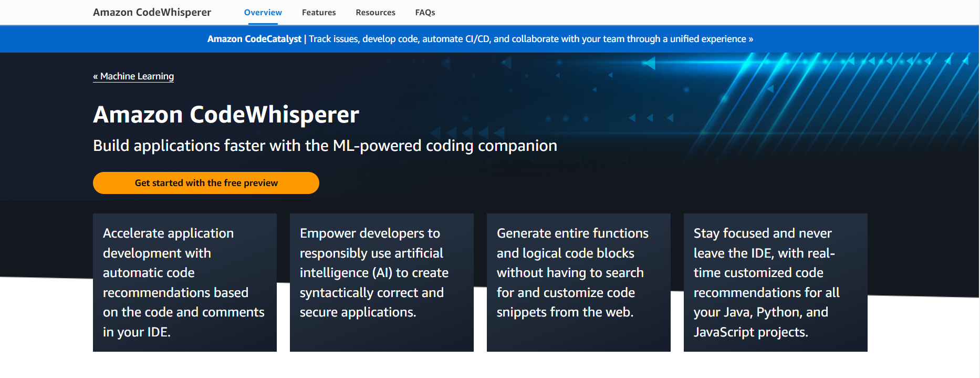
Task: Click the bright blue arrow graphic in hero
Action: [x=650, y=64]
